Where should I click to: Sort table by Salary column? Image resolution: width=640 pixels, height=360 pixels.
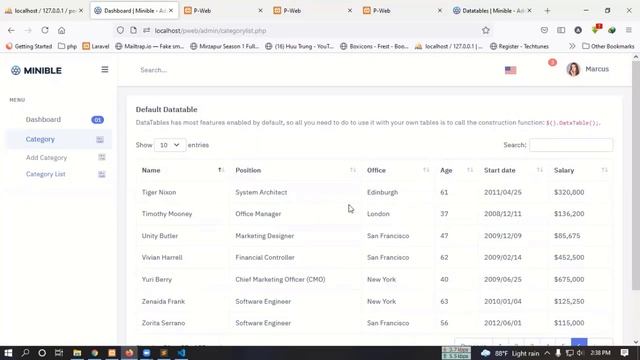point(580,170)
